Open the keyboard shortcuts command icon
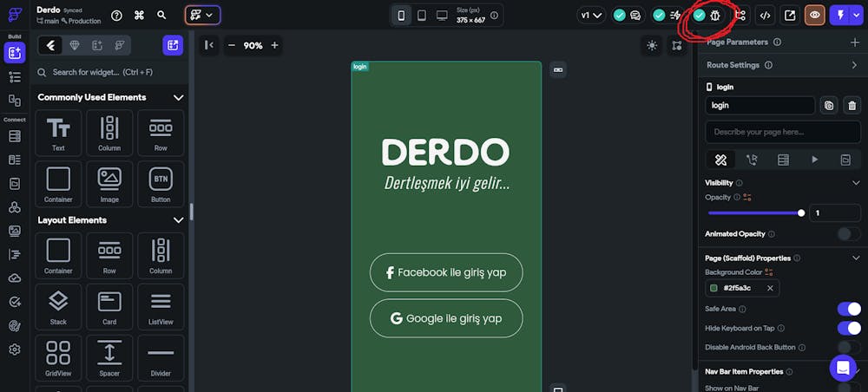Viewport: 868px width, 392px height. [139, 16]
